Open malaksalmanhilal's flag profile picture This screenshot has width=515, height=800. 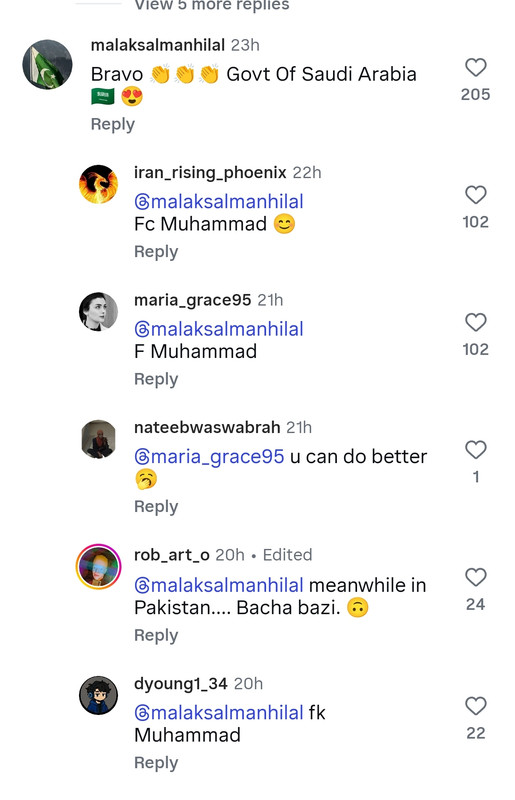point(47,64)
